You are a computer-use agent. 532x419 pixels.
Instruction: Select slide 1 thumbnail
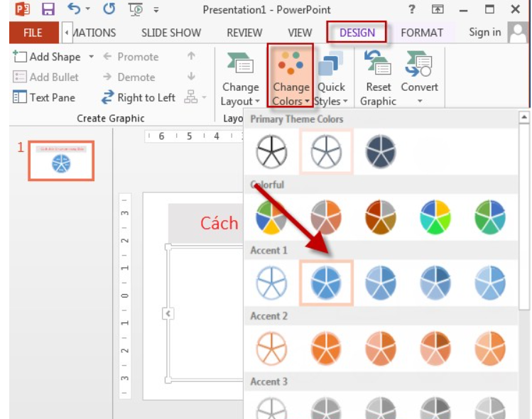(61, 160)
